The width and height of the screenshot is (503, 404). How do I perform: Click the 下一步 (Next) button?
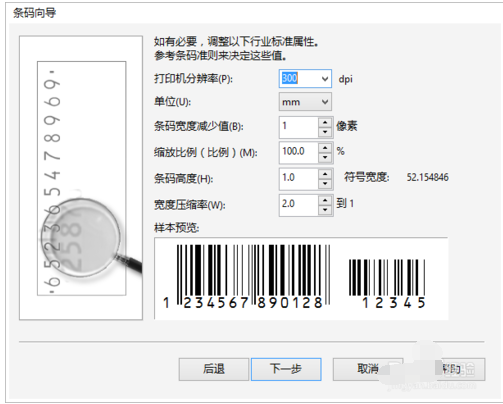(x=286, y=369)
